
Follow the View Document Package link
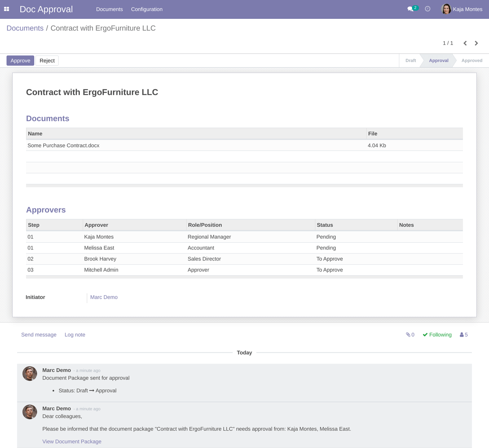tap(72, 441)
